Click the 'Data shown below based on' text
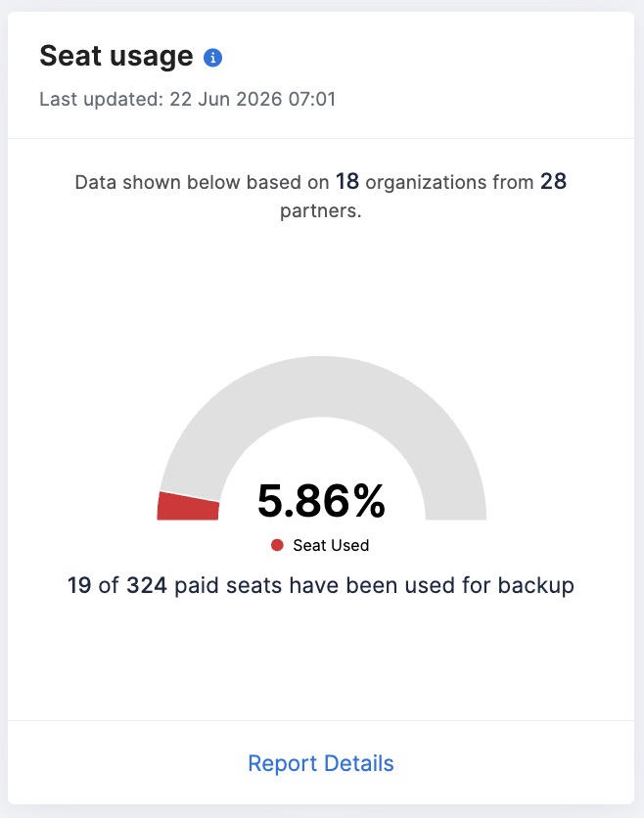The height and width of the screenshot is (818, 644). (202, 182)
